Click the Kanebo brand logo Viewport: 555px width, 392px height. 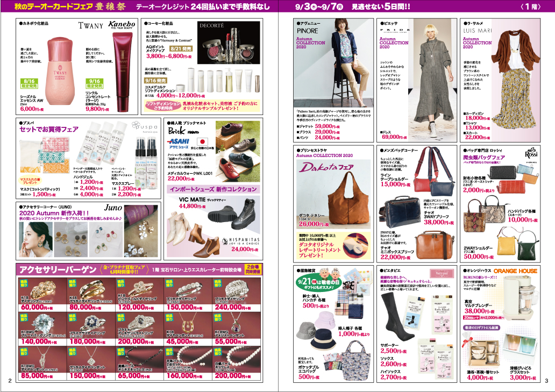[122, 24]
